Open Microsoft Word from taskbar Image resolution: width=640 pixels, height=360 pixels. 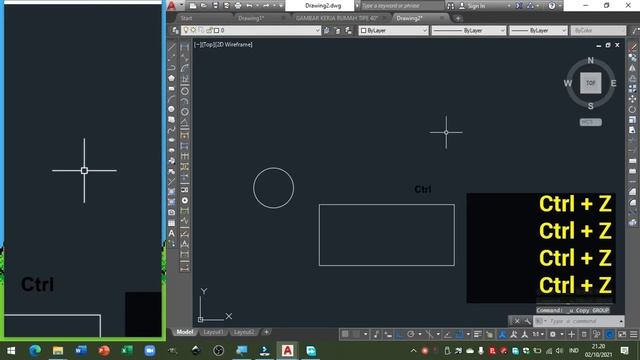tap(81, 350)
